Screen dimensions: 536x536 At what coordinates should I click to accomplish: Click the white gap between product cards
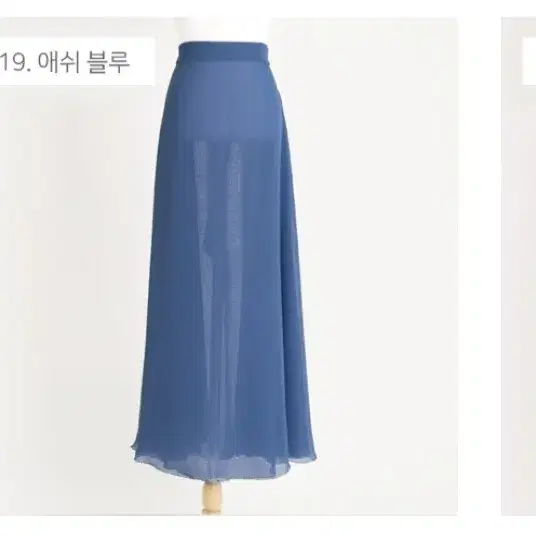tap(479, 266)
